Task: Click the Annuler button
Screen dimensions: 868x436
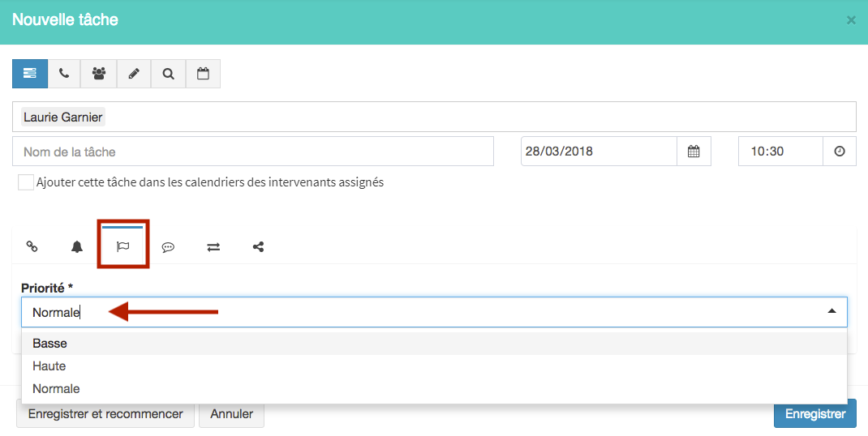Action: coord(231,414)
